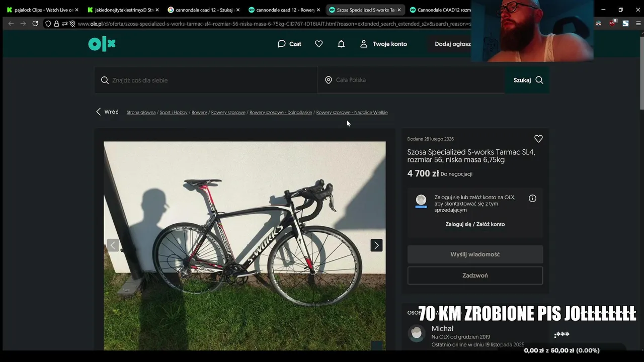Click Zaloguj się / Załóż konto link
This screenshot has width=644, height=362.
click(x=475, y=224)
